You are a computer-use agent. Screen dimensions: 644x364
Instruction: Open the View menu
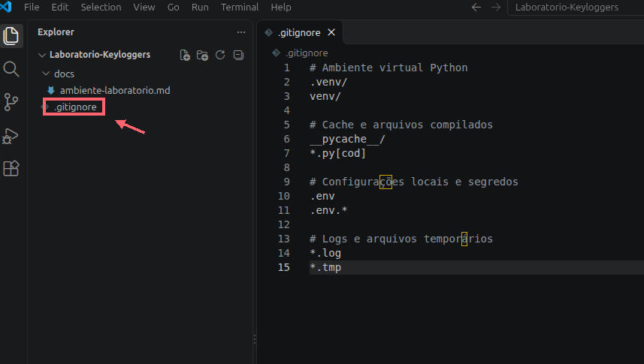(144, 7)
